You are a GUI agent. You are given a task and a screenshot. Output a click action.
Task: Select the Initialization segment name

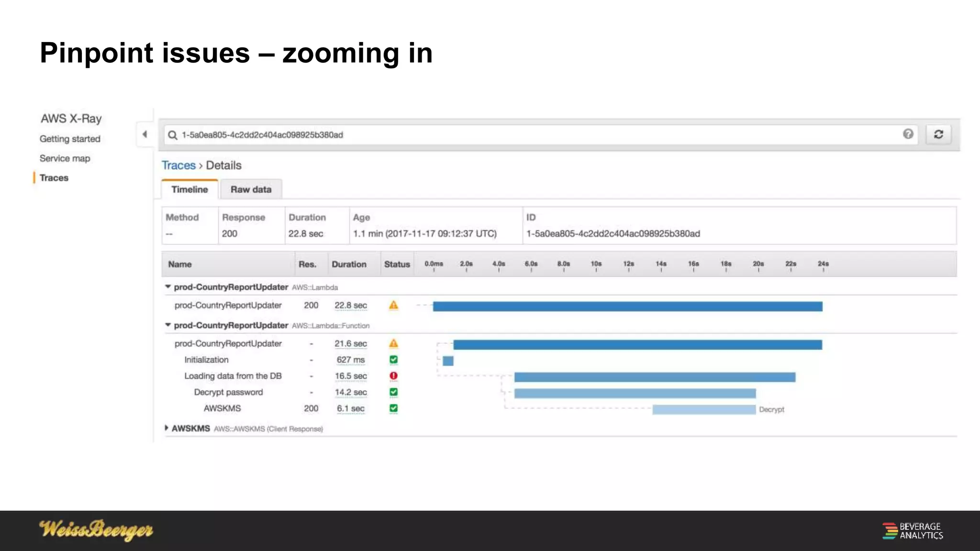pyautogui.click(x=206, y=360)
